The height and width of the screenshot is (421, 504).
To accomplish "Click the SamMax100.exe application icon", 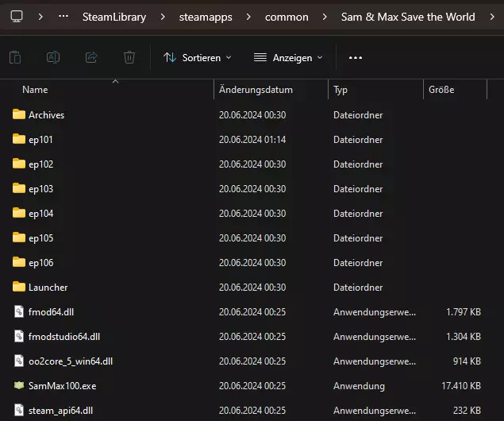I will pyautogui.click(x=19, y=385).
